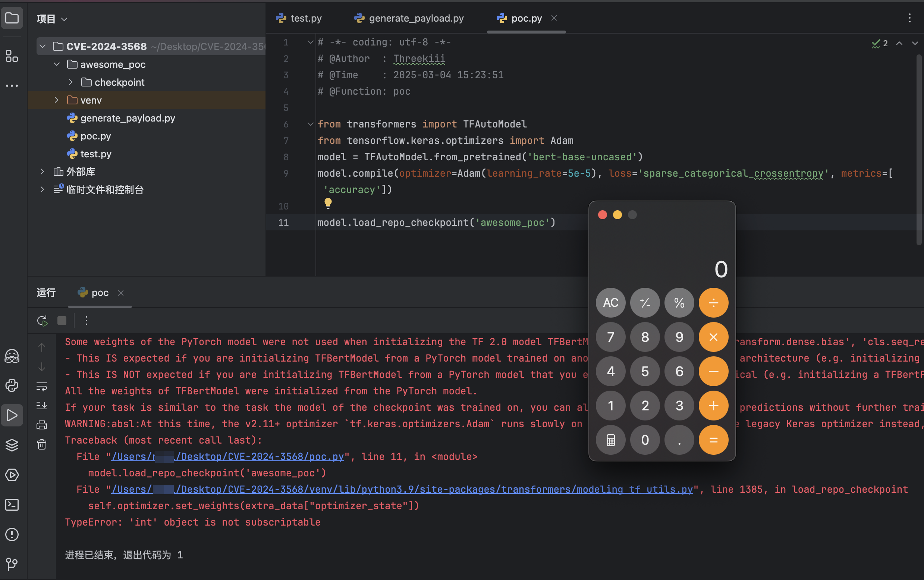Screen dimensions: 924x580
Task: Open the Terminal tool window
Action: click(12, 505)
